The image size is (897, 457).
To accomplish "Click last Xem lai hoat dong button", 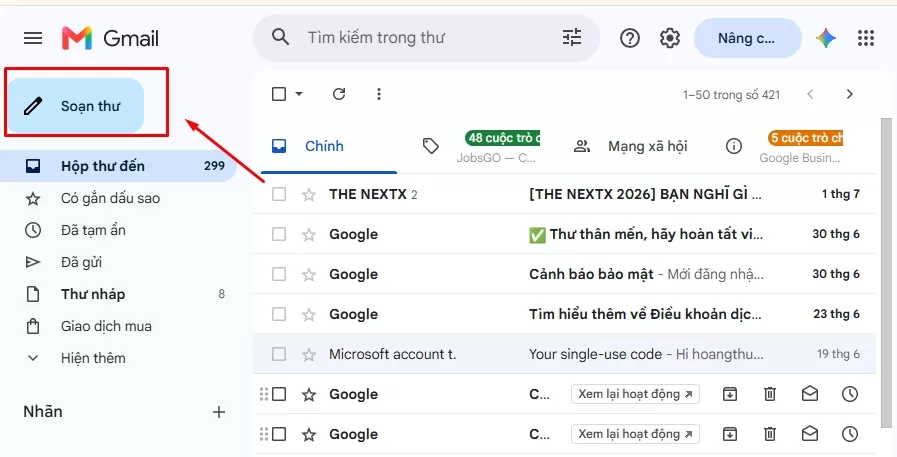I will (635, 434).
